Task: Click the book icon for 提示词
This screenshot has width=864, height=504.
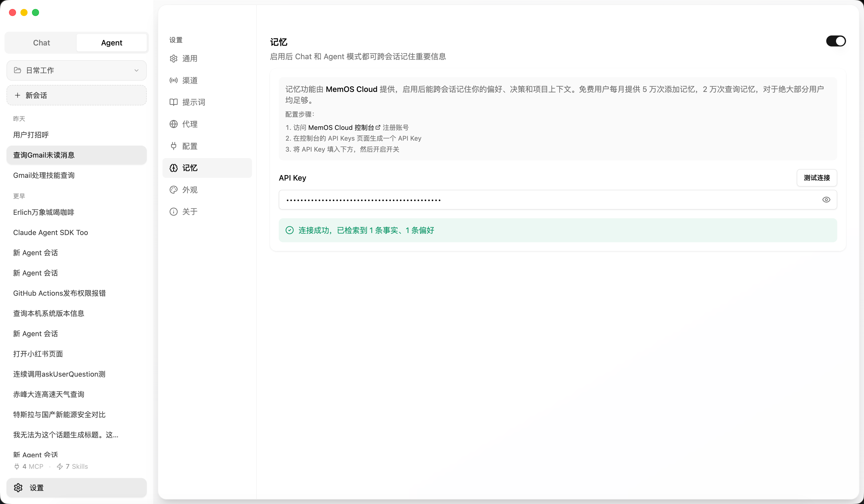Action: [173, 102]
